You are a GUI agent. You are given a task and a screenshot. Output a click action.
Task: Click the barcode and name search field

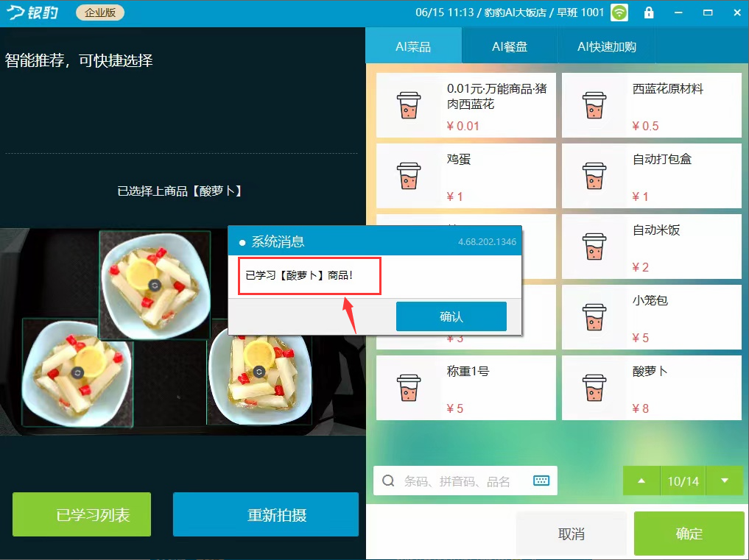[x=465, y=481]
